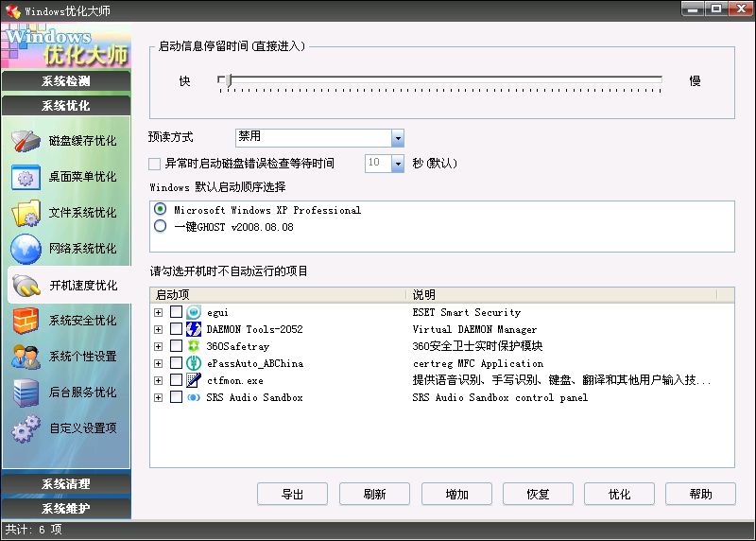
Task: Click status bar text 共计: 6 项
Action: click(x=33, y=530)
